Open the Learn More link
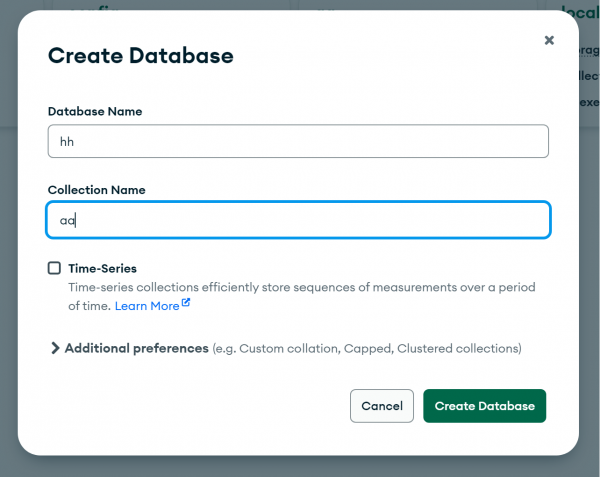 [x=147, y=306]
